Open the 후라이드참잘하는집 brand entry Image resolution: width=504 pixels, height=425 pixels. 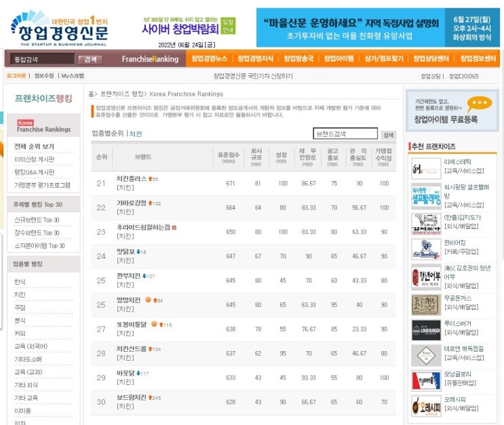tap(143, 228)
